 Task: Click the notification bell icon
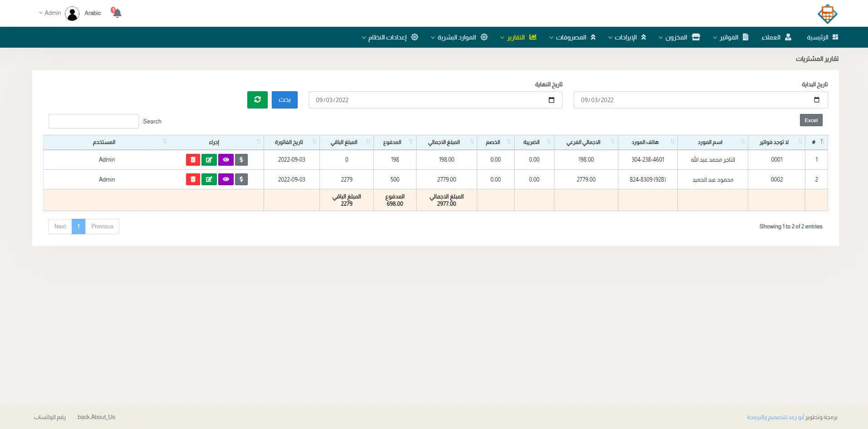[x=117, y=13]
